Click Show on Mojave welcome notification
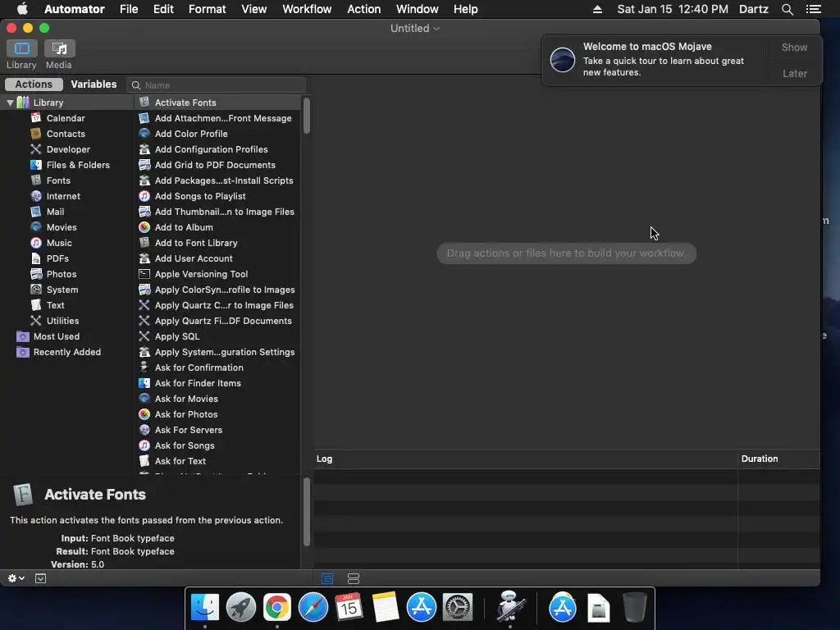Image resolution: width=840 pixels, height=630 pixels. pyautogui.click(x=794, y=47)
